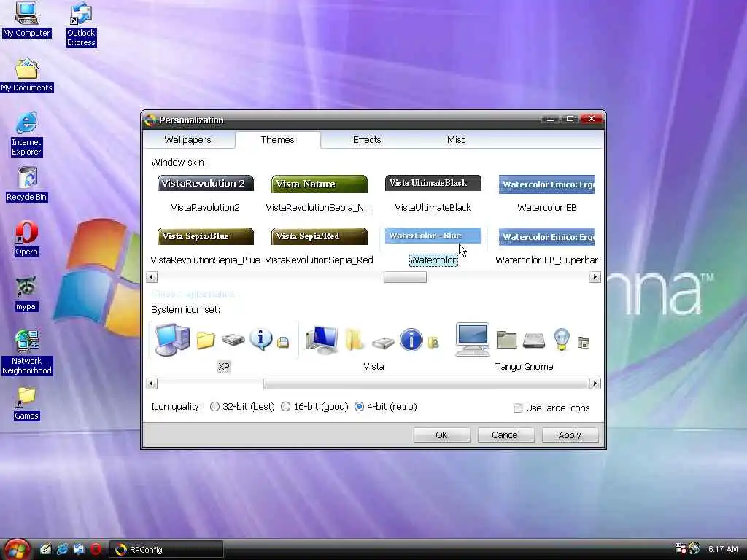This screenshot has height=560, width=747.
Task: Click the Cancel button
Action: click(x=506, y=435)
